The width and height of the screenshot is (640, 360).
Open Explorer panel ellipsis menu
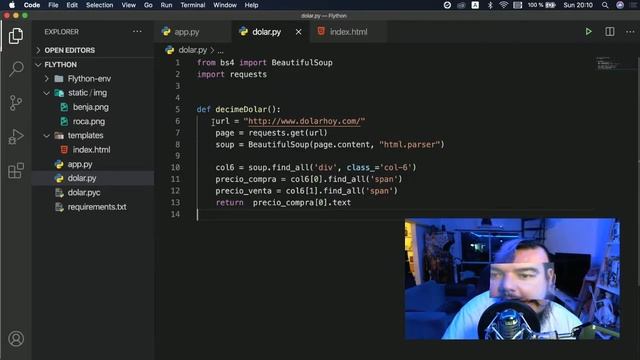pyautogui.click(x=137, y=31)
